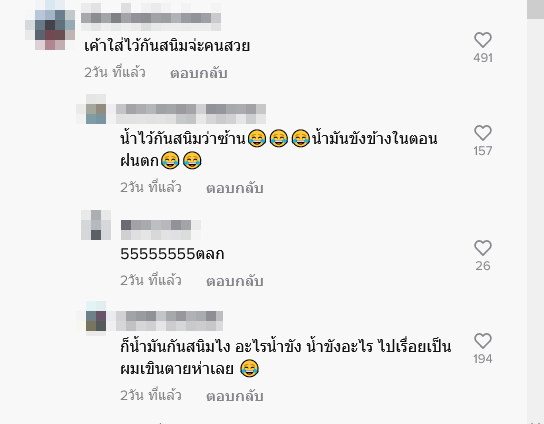
Task: Open avatar of the 55555555ตลก commenter
Action: 96,225
